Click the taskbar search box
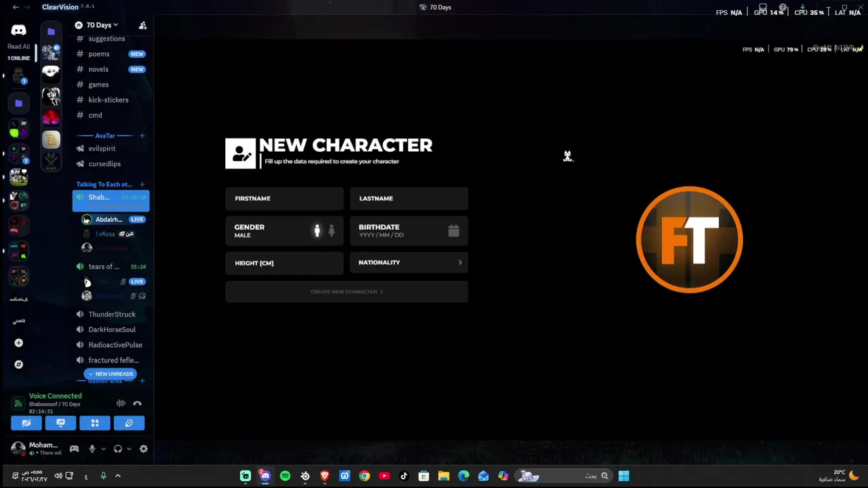Viewport: 868px width, 488px height. 564,476
